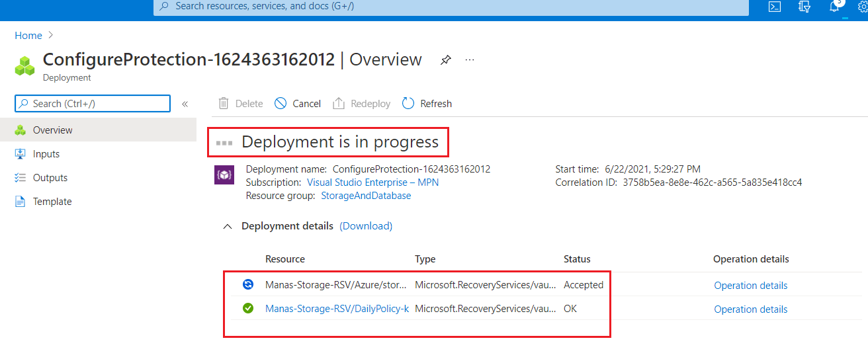Open the notifications bell icon

pos(835,7)
